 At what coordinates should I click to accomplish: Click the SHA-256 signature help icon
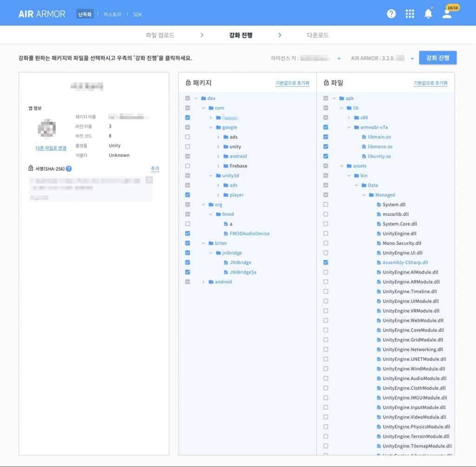click(x=69, y=168)
